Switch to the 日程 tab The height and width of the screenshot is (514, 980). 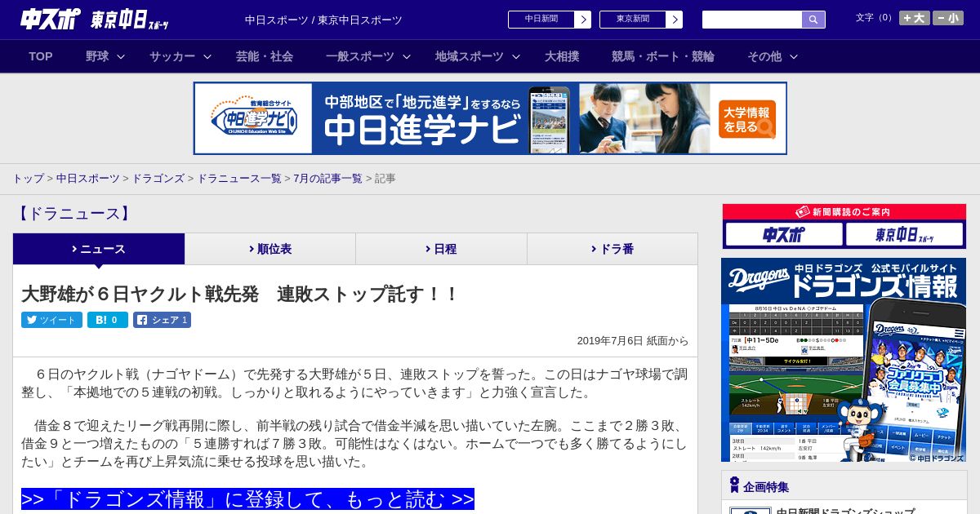coord(441,249)
